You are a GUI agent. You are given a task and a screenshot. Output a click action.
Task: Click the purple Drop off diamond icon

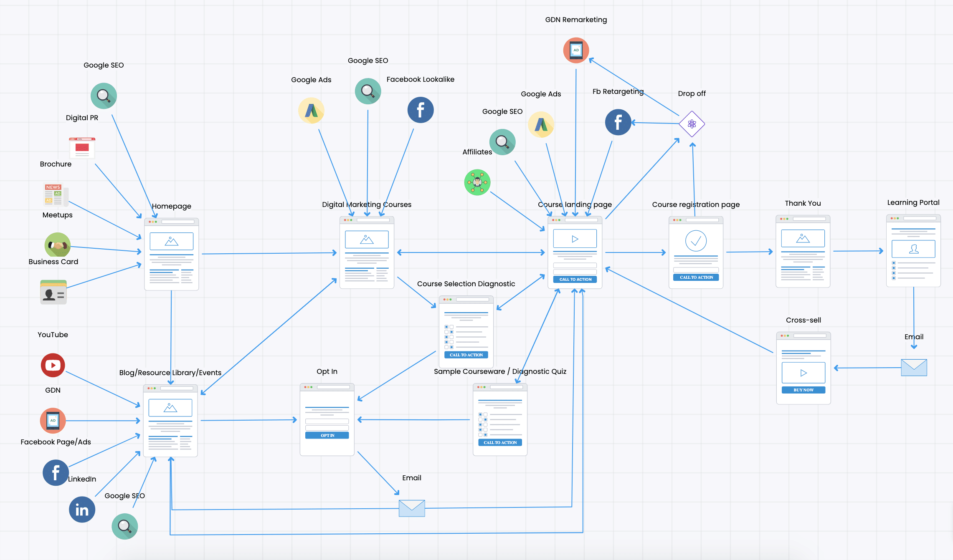[x=692, y=124]
